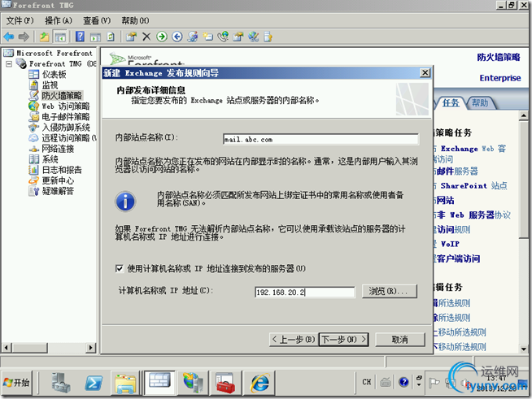The width and height of the screenshot is (532, 399).
Task: Click the Up One Level folder icon
Action: pos(45,37)
